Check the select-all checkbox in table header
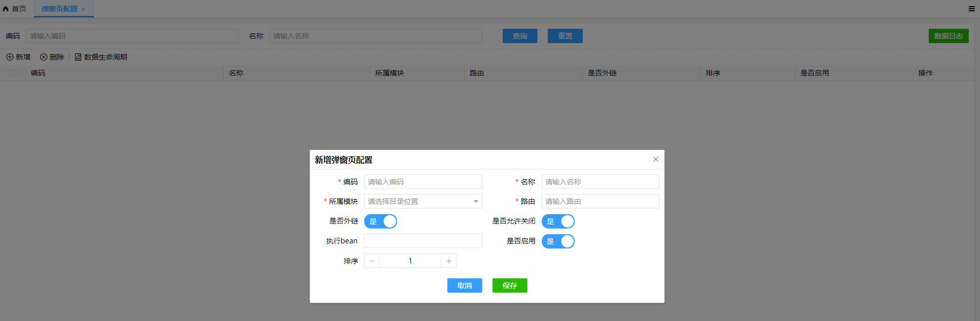 [13, 73]
